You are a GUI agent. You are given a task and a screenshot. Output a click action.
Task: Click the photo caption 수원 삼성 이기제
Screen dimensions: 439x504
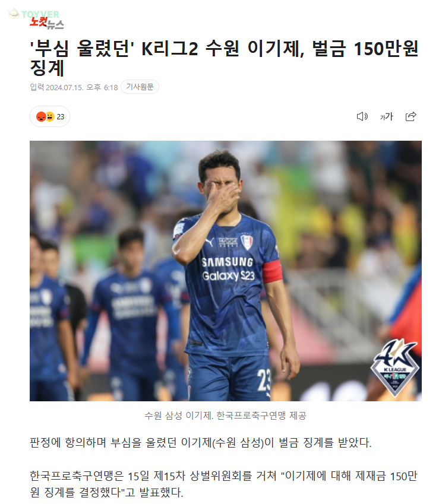[226, 416]
